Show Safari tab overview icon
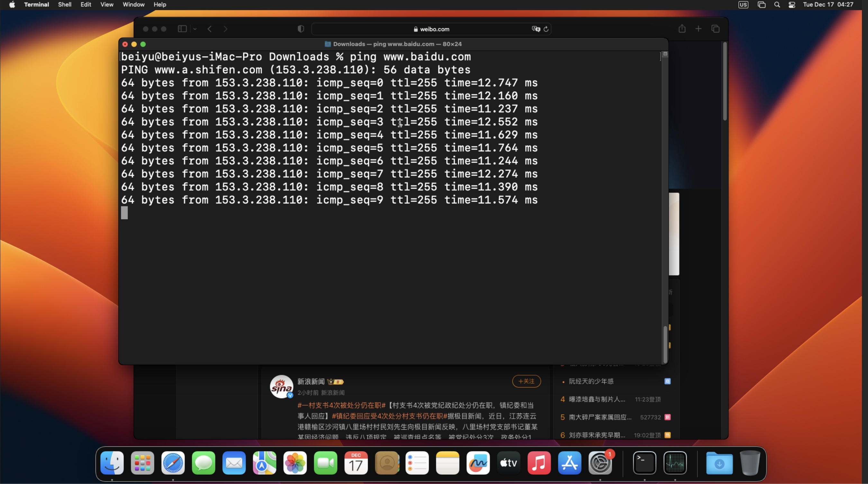The height and width of the screenshot is (484, 868). tap(715, 29)
